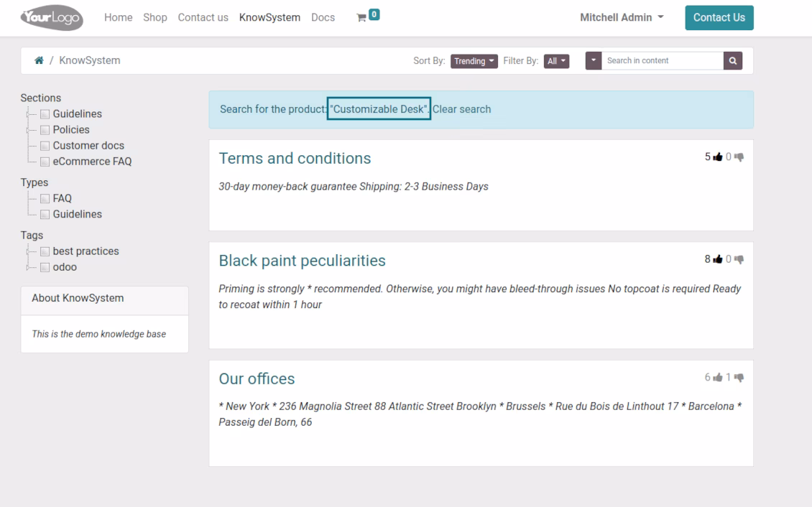Dislike the Black paint peculiarities article
Screen dimensions: 812x507
(x=739, y=259)
